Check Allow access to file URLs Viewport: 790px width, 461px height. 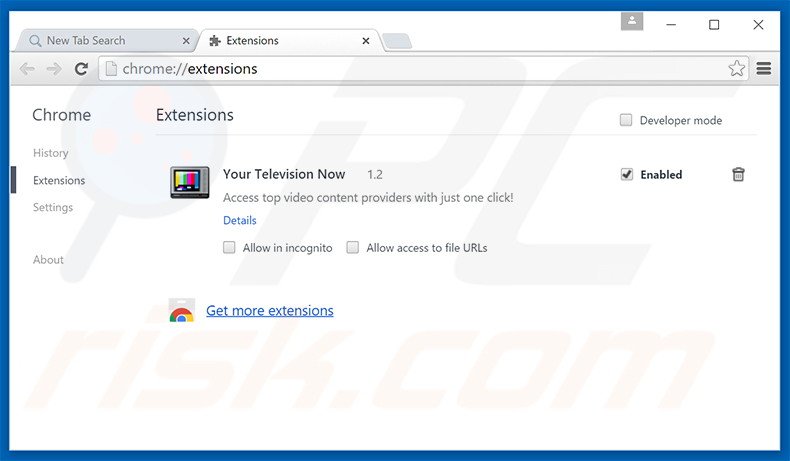point(353,247)
